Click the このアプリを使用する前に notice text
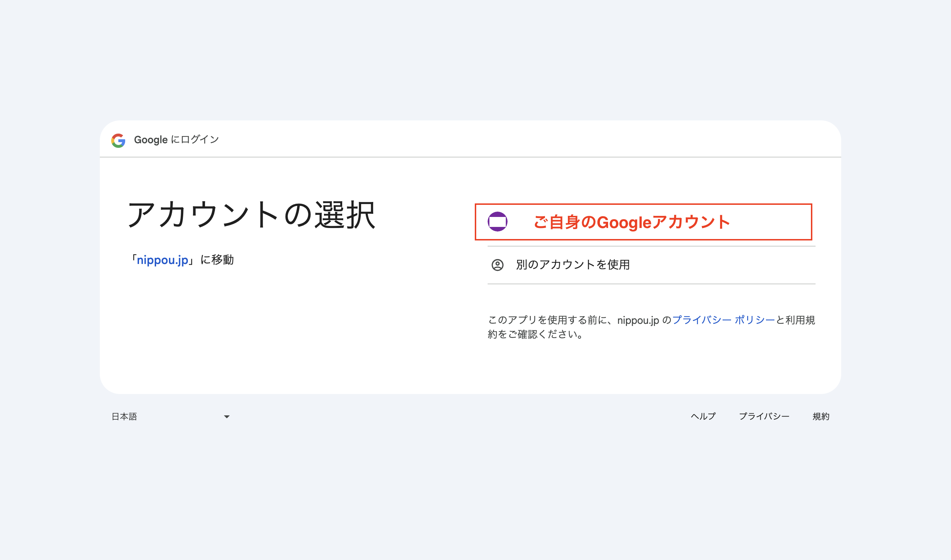This screenshot has height=560, width=951. (651, 327)
